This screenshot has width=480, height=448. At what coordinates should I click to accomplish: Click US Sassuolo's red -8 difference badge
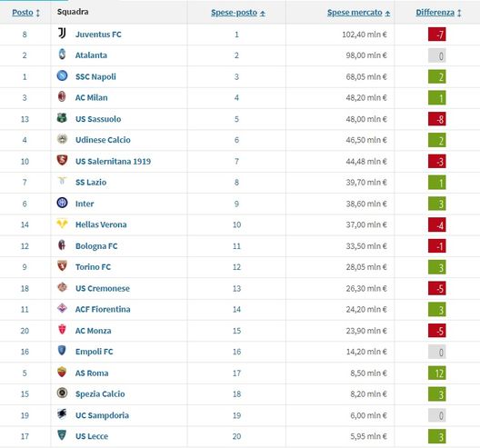point(437,119)
